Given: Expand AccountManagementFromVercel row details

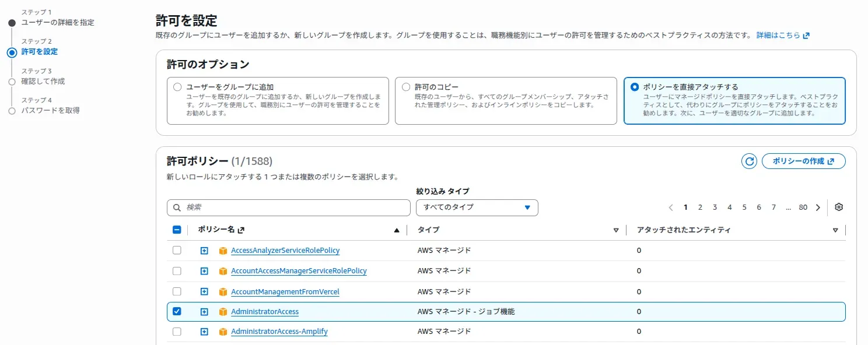Looking at the screenshot, I should tap(204, 291).
